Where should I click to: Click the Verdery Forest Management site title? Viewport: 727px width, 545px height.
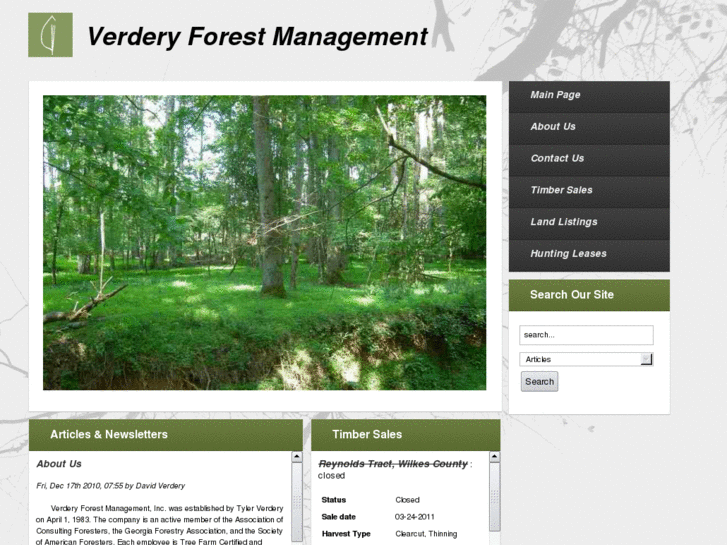[x=257, y=36]
